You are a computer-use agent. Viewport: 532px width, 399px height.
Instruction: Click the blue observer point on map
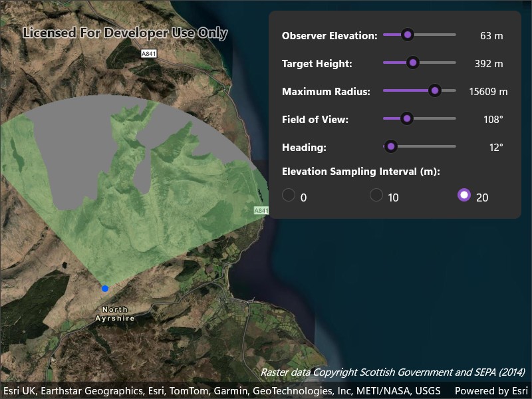coord(105,289)
